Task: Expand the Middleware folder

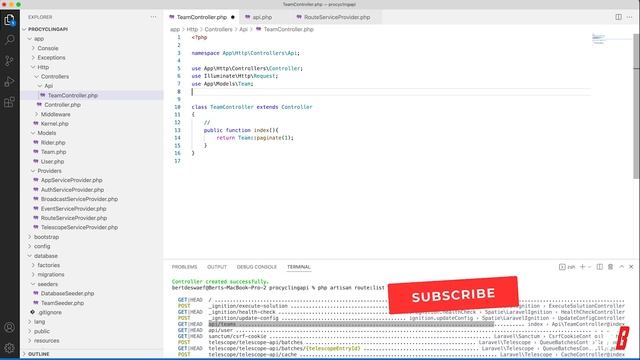Action: 56,114
